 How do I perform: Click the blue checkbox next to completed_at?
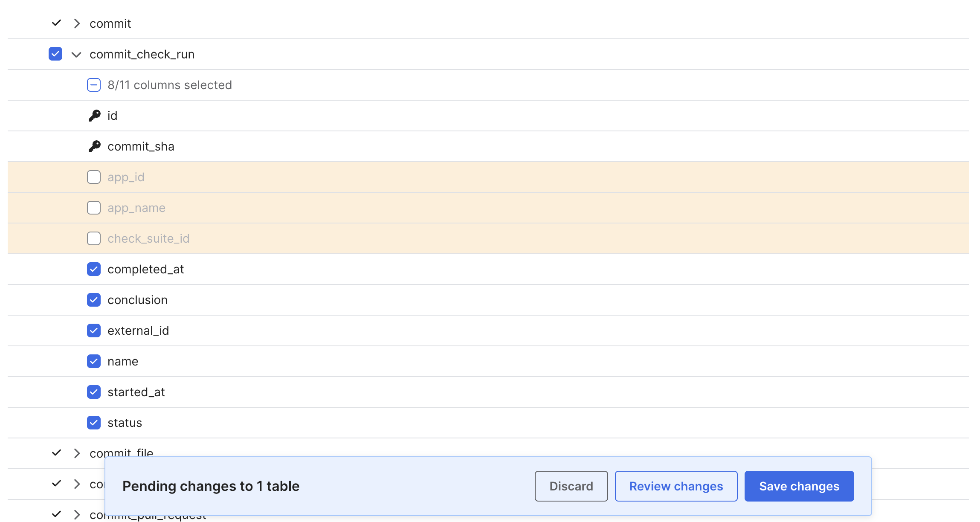click(x=94, y=269)
